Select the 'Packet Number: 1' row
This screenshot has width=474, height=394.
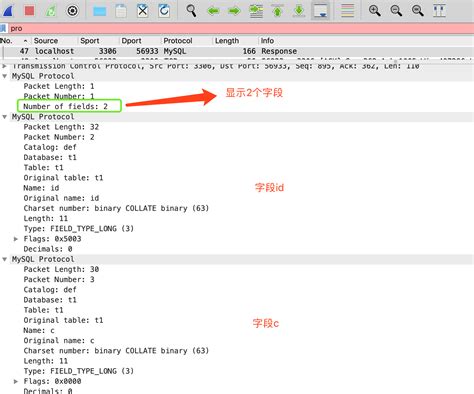(59, 96)
